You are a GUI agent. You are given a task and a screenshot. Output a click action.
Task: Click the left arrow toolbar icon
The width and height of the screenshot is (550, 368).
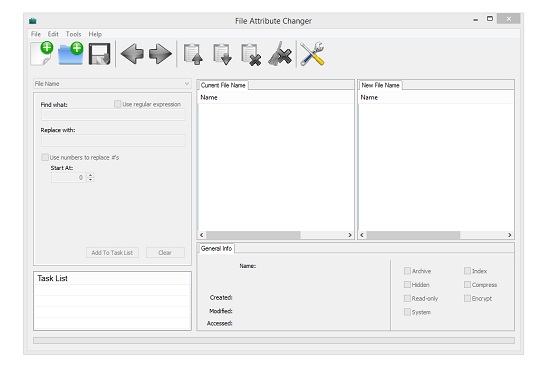pyautogui.click(x=132, y=54)
